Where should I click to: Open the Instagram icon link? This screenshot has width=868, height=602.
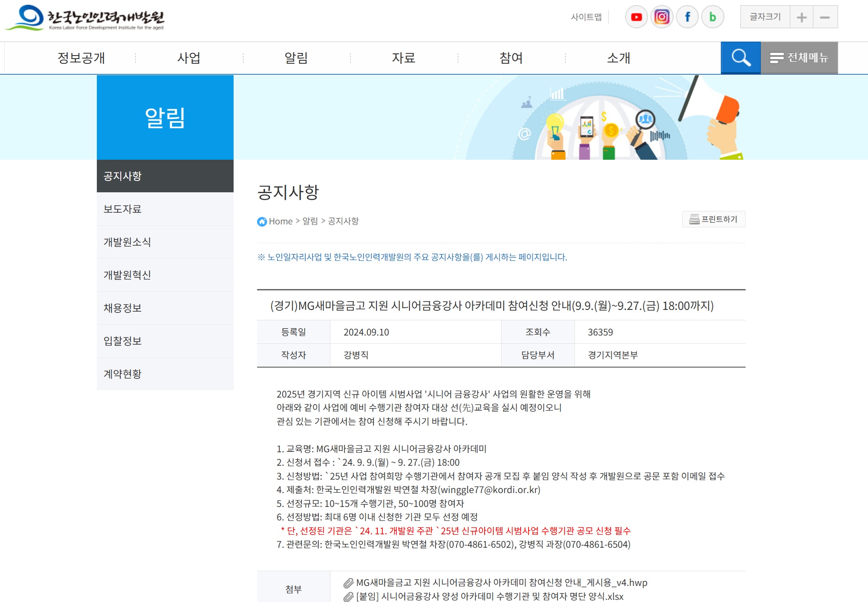pyautogui.click(x=662, y=17)
